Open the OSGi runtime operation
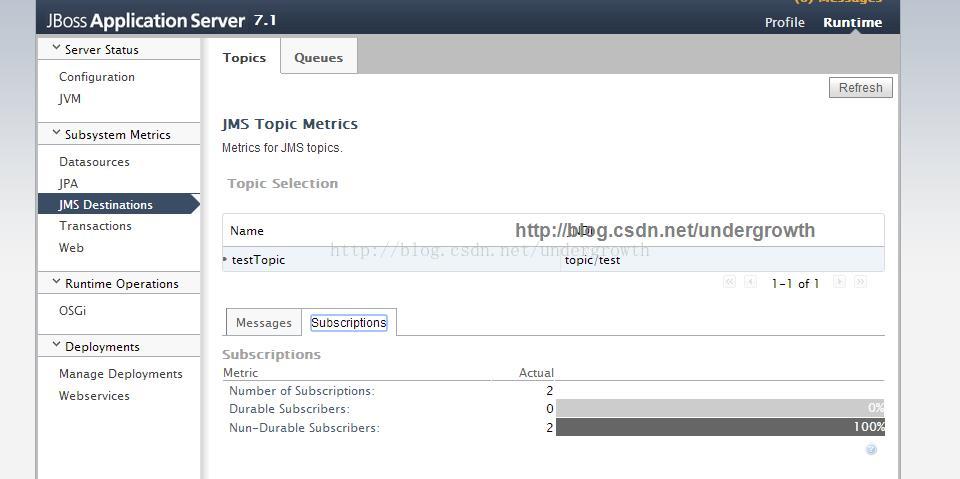Image resolution: width=960 pixels, height=479 pixels. click(72, 311)
